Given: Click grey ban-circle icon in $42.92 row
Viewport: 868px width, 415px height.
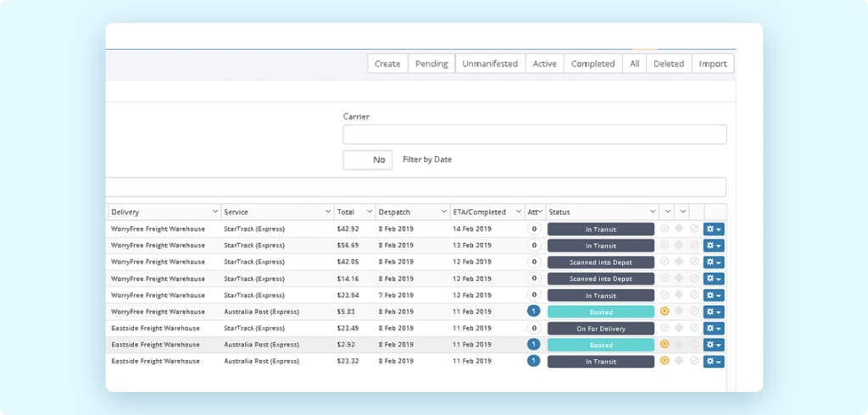Looking at the screenshot, I should 694,229.
